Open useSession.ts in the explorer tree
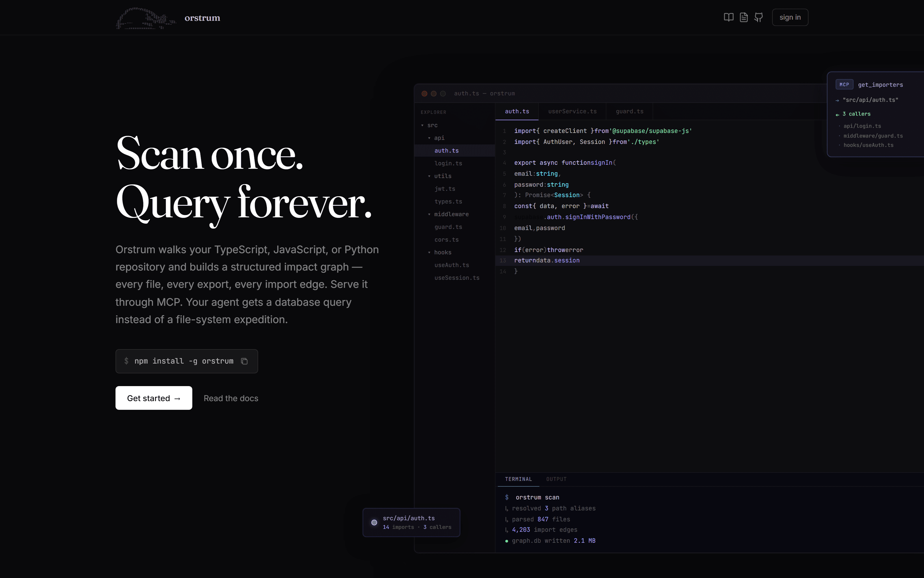 (x=457, y=278)
